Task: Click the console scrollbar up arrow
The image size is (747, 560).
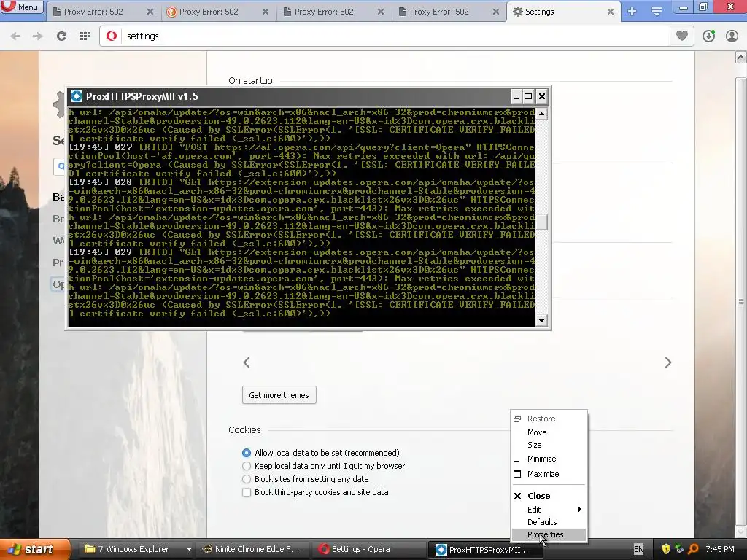Action: coord(541,114)
